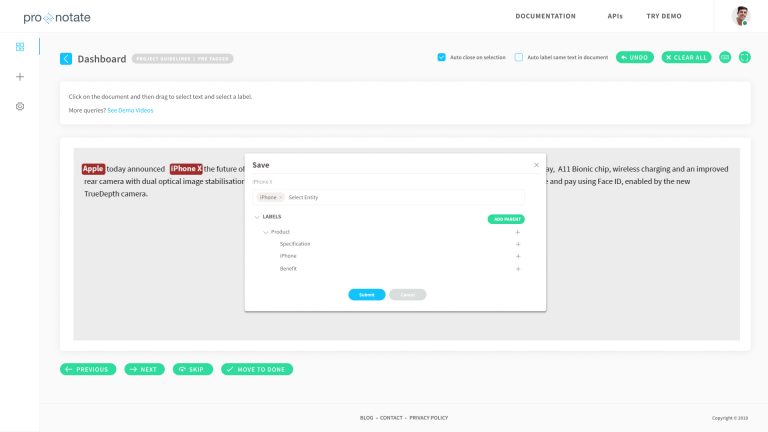Open the BLOG footer link
The image size is (768, 432).
[x=366, y=418]
